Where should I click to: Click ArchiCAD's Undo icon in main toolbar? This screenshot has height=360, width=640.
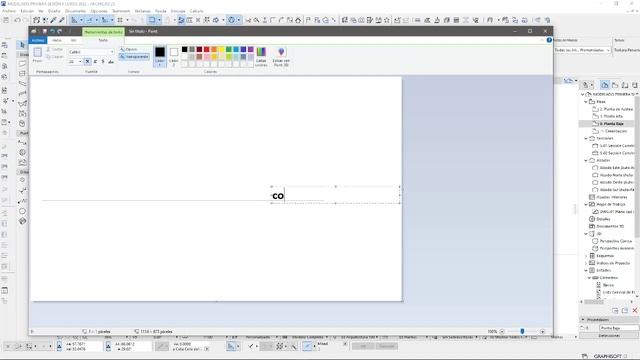click(17, 20)
